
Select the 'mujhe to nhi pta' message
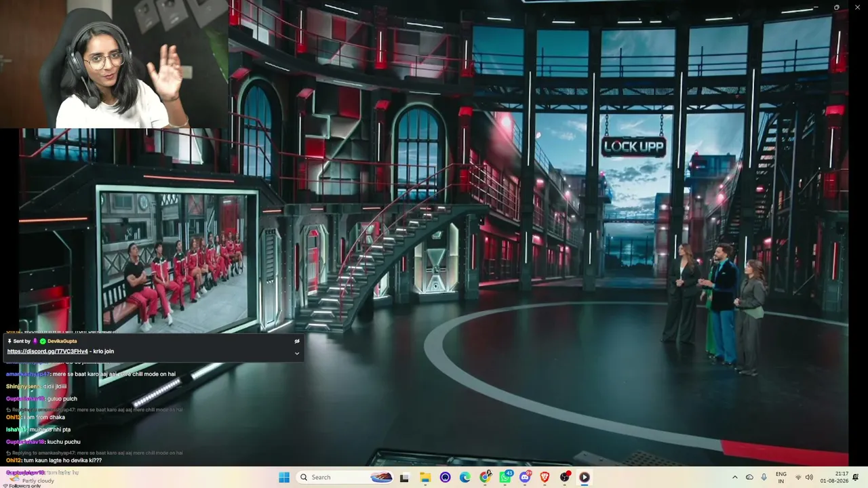coord(50,430)
